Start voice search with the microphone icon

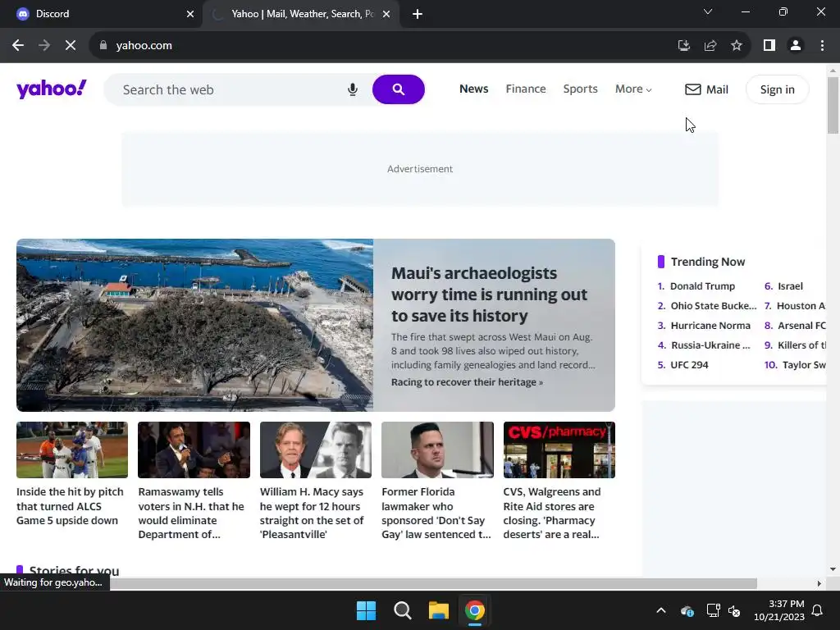click(353, 89)
